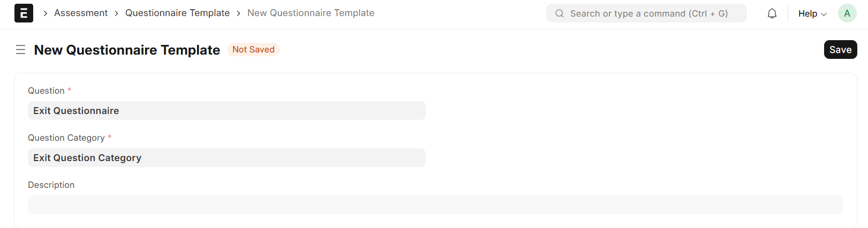Open the Question Category link field
The height and width of the screenshot is (228, 868).
[227, 158]
